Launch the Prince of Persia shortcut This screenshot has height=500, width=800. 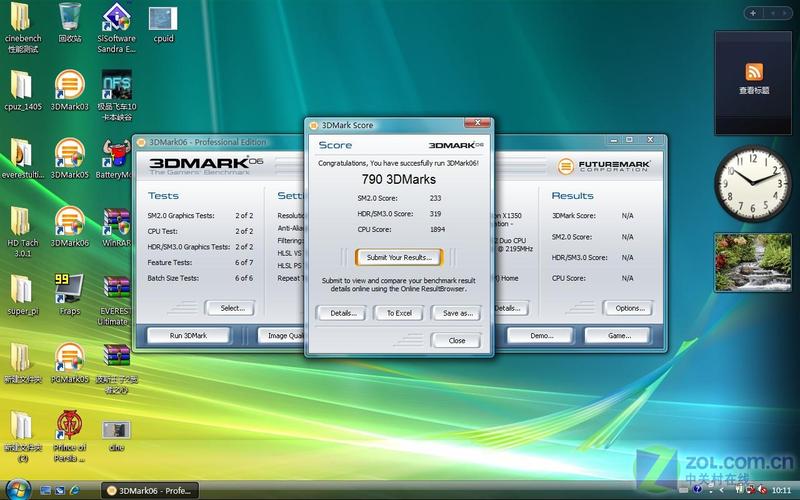(69, 426)
